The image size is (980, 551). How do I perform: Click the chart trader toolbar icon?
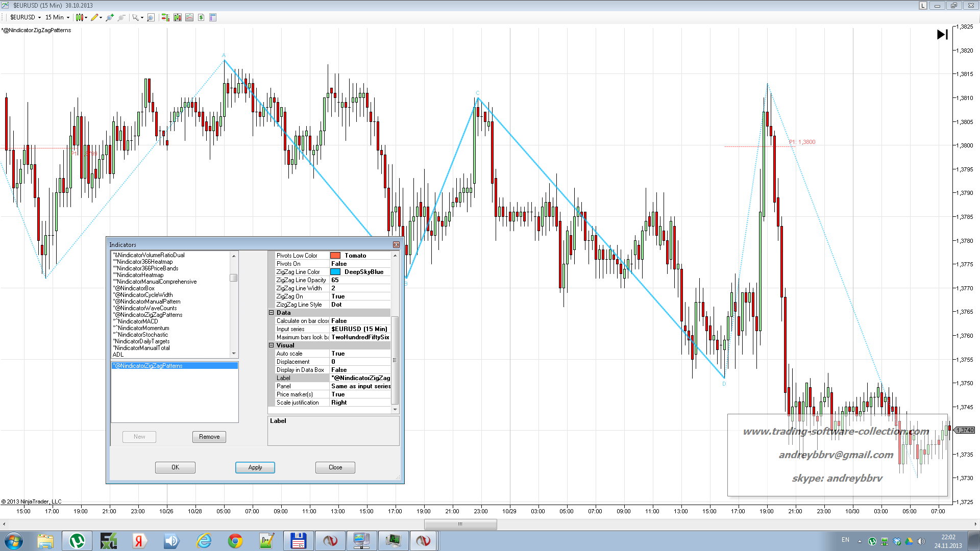coord(165,17)
